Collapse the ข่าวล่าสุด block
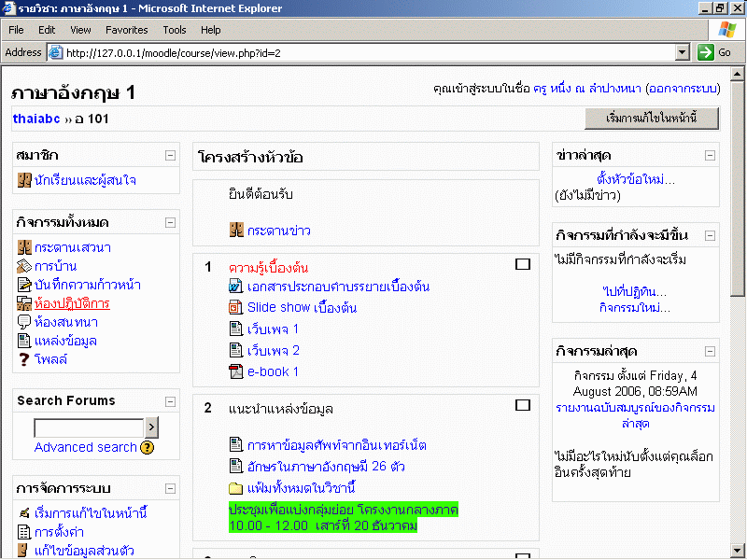The image size is (747, 560). point(710,156)
